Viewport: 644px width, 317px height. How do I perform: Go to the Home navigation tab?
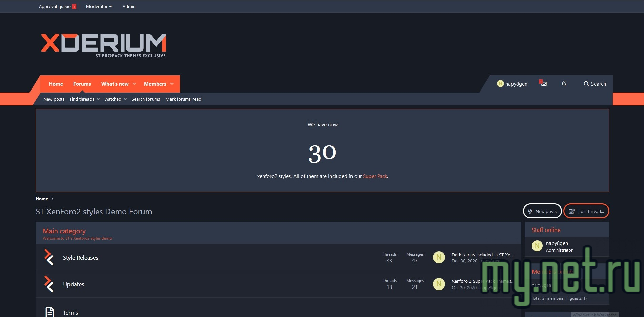coord(56,84)
